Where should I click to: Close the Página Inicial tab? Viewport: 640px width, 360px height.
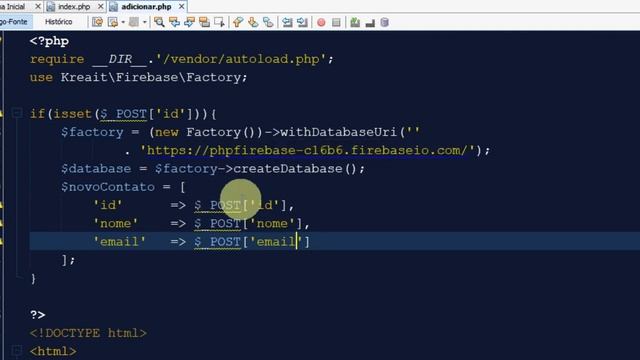point(38,7)
